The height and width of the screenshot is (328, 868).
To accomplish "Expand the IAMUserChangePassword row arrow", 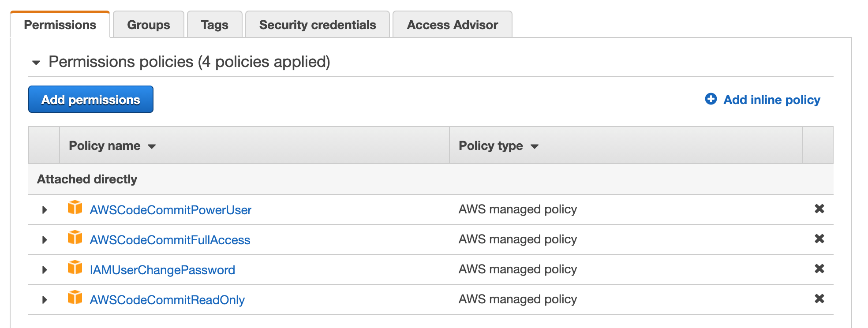I will [45, 270].
